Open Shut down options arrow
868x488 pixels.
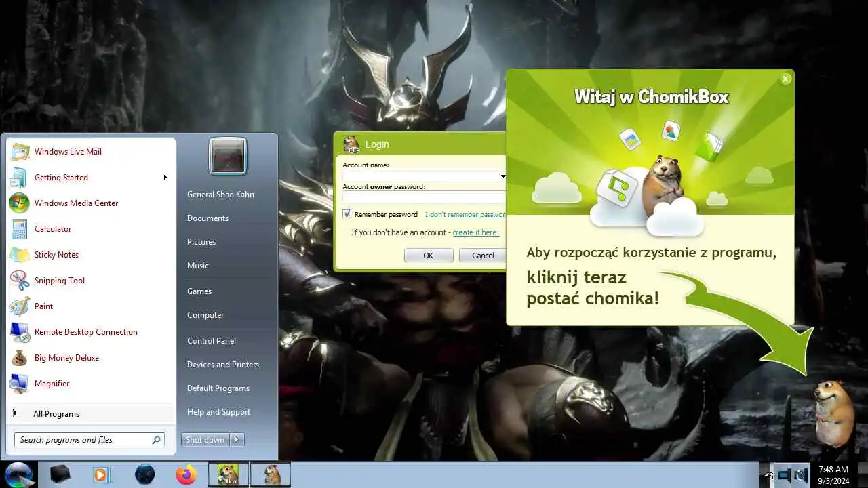[237, 440]
